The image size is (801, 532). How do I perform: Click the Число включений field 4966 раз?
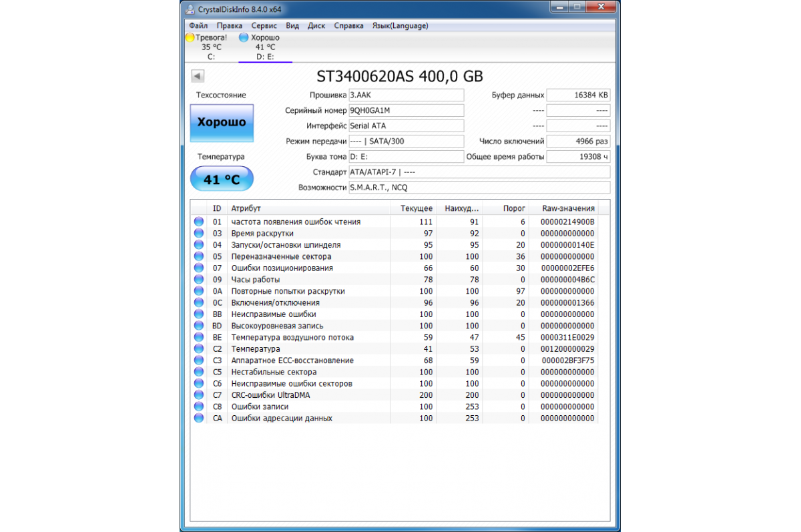click(x=578, y=142)
